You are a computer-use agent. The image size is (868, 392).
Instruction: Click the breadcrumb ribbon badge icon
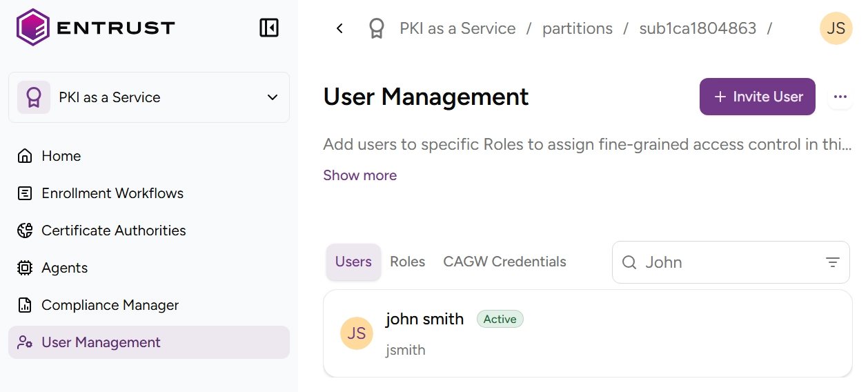[376, 28]
